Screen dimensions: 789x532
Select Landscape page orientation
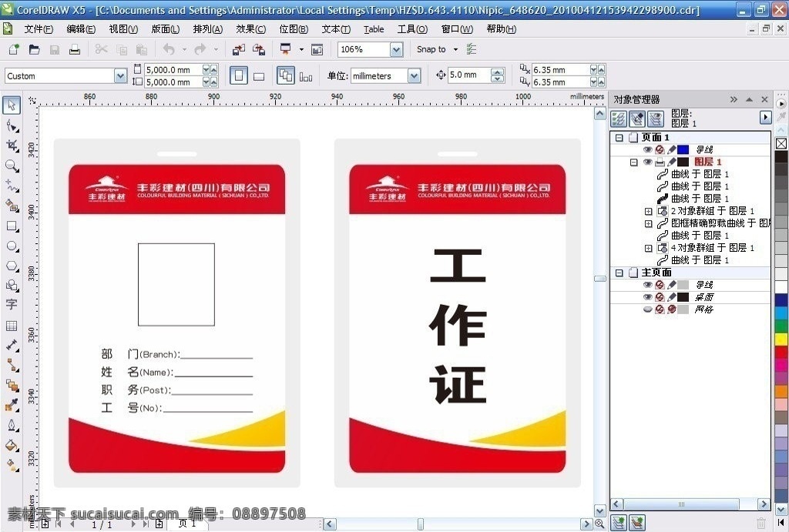click(259, 76)
